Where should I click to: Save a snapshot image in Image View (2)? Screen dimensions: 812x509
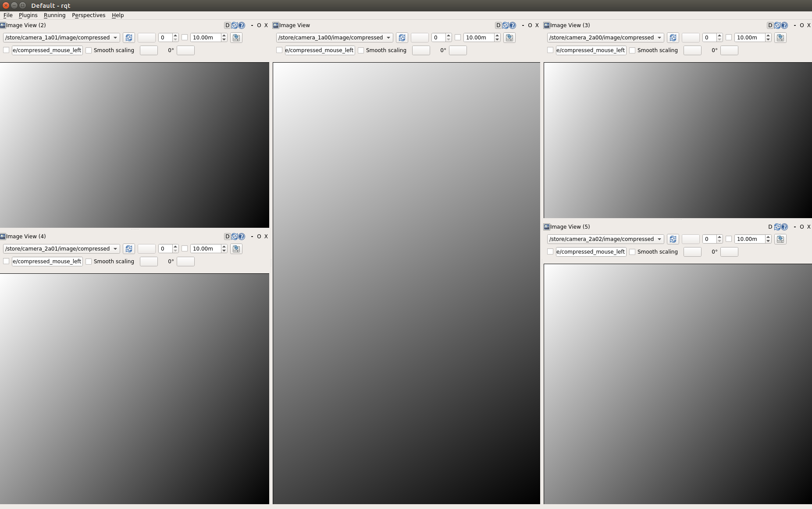click(x=236, y=38)
